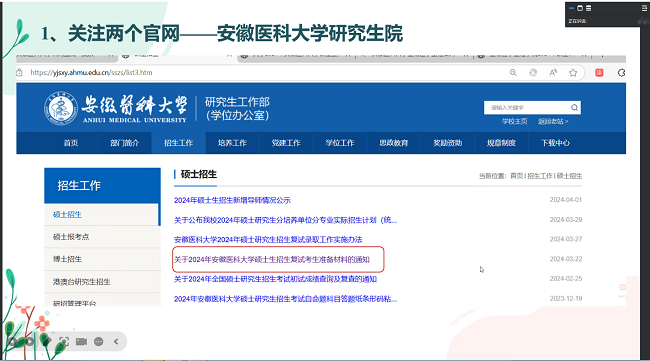The height and width of the screenshot is (361, 650).
Task: Open the browser extensions puzzle icon
Action: click(621, 73)
